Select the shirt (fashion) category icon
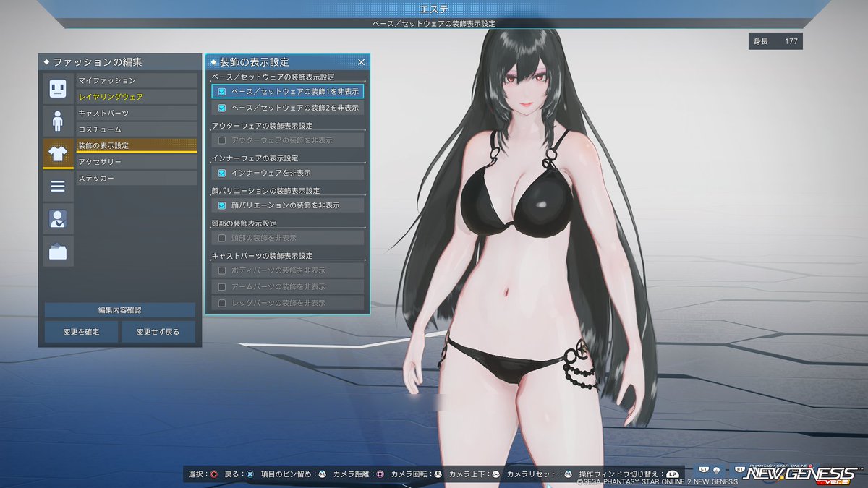The width and height of the screenshot is (868, 488). pyautogui.click(x=58, y=153)
